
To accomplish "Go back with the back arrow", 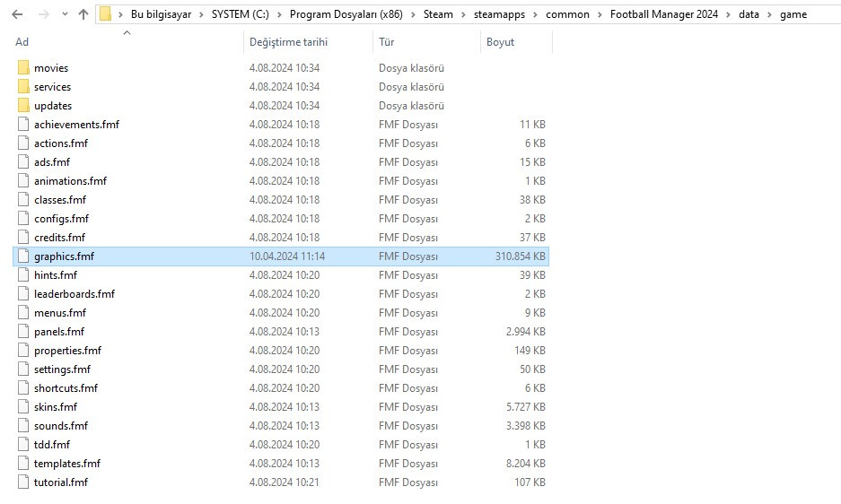I will click(17, 14).
